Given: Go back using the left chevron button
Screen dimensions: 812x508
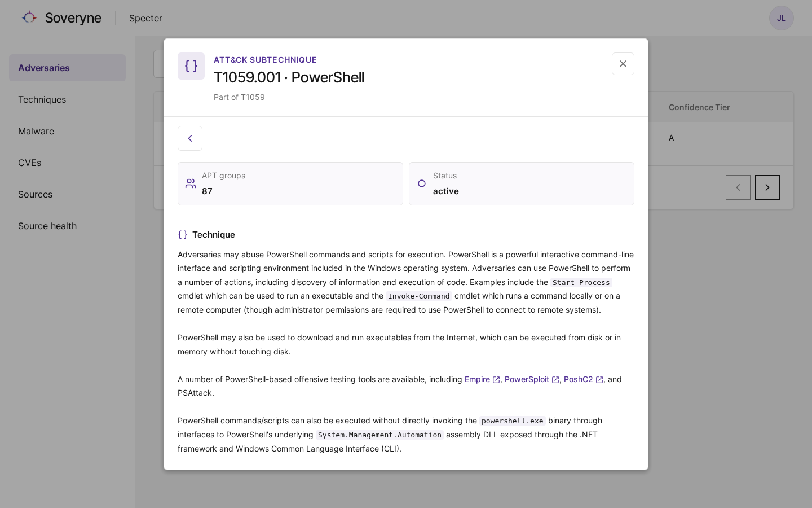Looking at the screenshot, I should point(190,138).
